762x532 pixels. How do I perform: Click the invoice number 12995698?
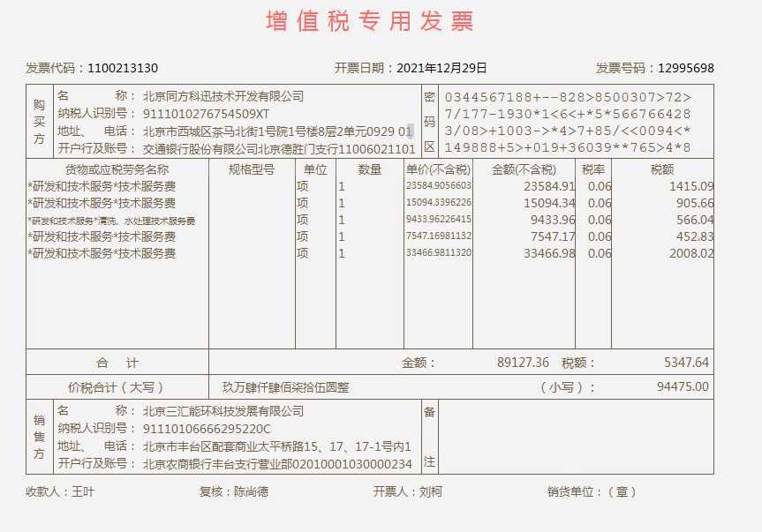tap(685, 68)
